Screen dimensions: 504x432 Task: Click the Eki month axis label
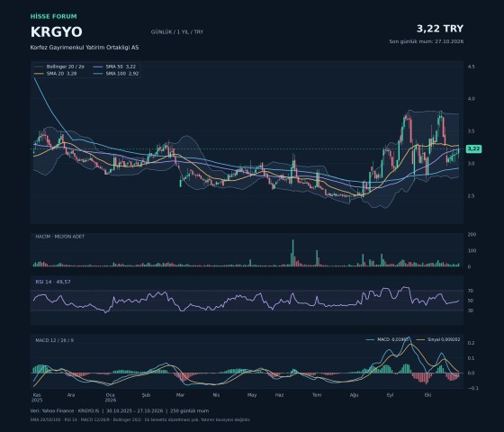pos(427,395)
